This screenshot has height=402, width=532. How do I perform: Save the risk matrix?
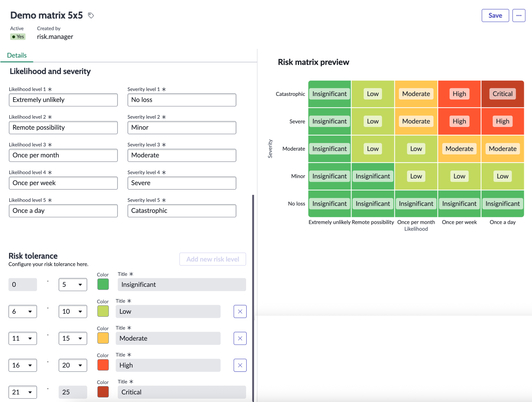click(x=495, y=15)
